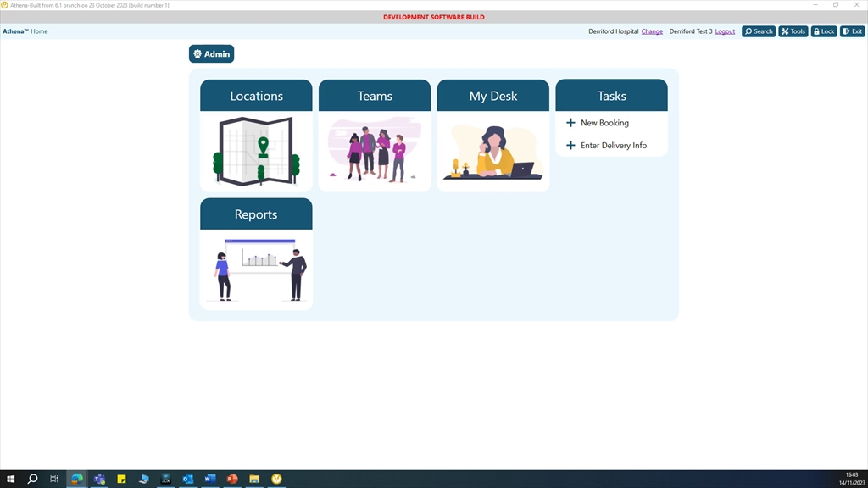The height and width of the screenshot is (488, 868).
Task: Click the plus icon beside Enter Delivery Info
Action: click(x=570, y=146)
